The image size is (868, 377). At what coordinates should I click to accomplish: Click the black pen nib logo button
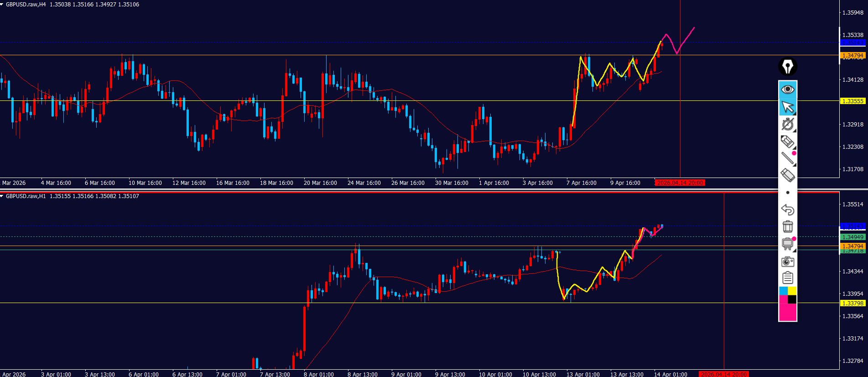point(787,67)
